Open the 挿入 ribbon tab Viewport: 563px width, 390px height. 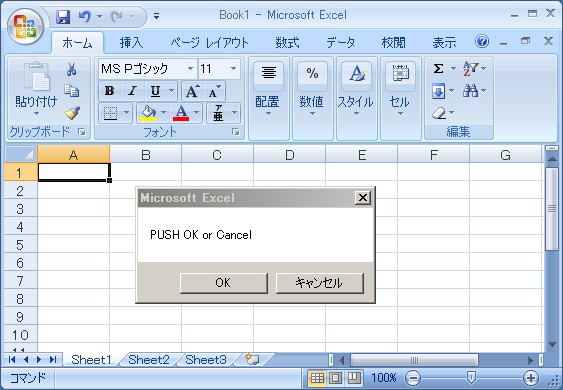pos(131,43)
